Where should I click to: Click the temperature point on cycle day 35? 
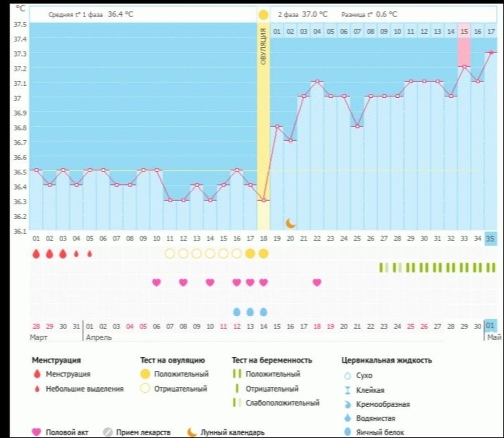tap(490, 52)
